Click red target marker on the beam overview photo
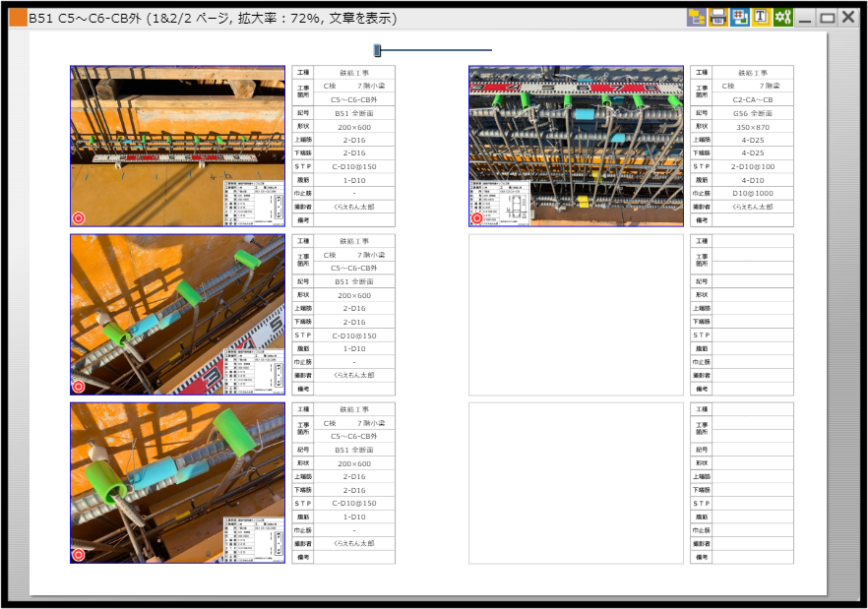 [79, 218]
